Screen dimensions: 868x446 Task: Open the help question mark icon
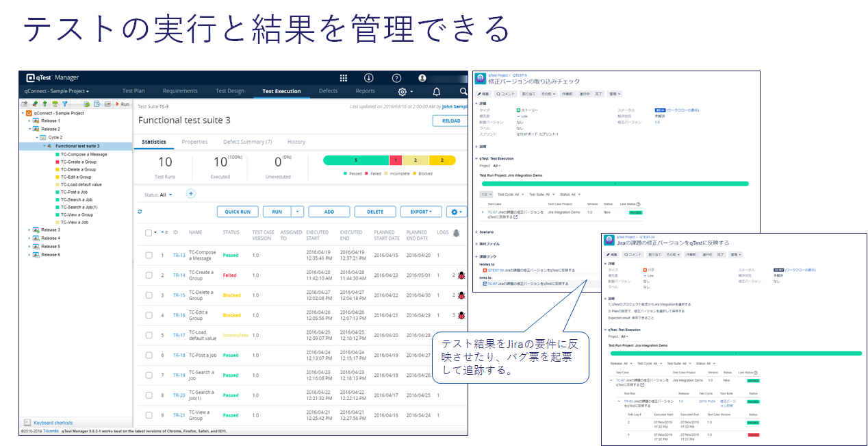396,78
